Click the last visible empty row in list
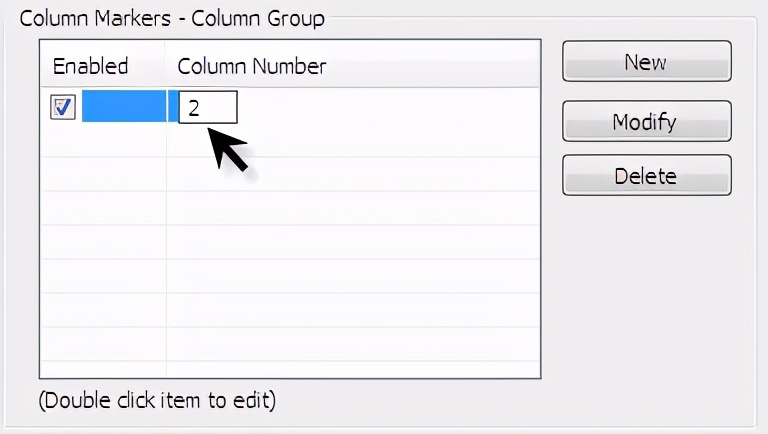 coord(290,343)
